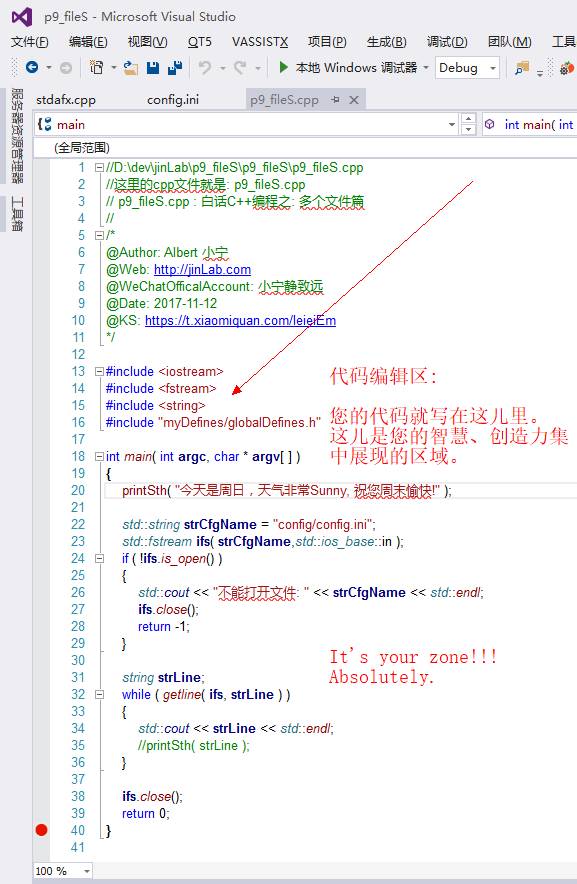This screenshot has height=884, width=577.
Task: Click "ifs.close();" on line 38
Action: pos(152,797)
